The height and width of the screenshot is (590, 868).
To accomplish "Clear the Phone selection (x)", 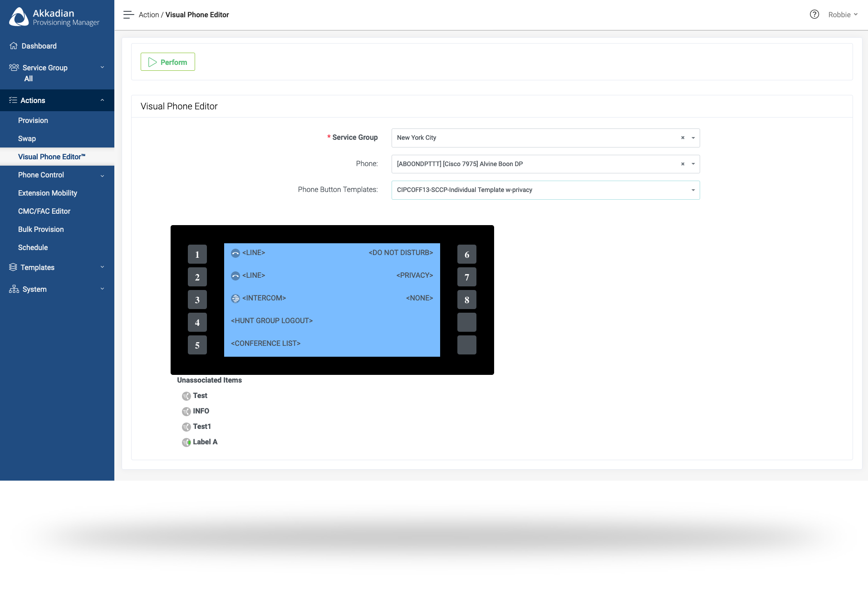I will [682, 164].
